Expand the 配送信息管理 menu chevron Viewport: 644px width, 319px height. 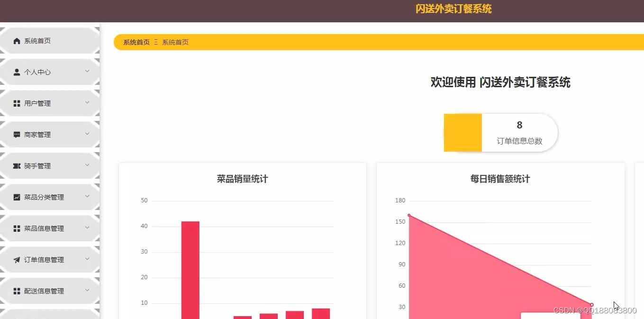coord(87,291)
